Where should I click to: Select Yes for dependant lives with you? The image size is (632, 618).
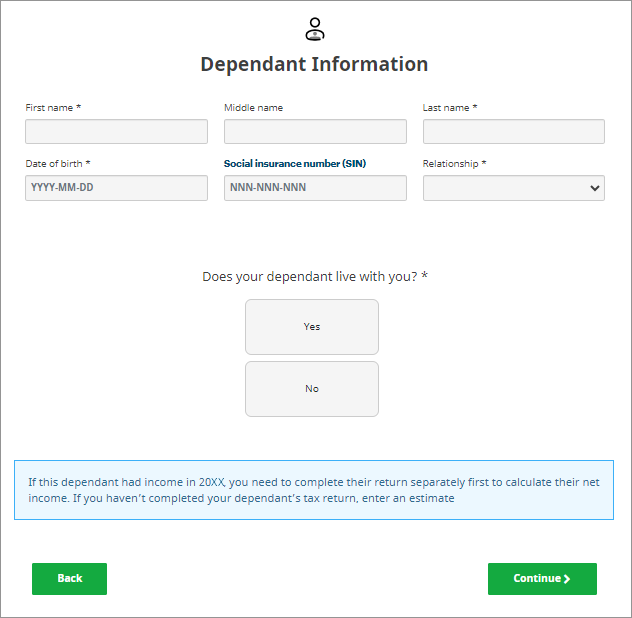(x=312, y=327)
